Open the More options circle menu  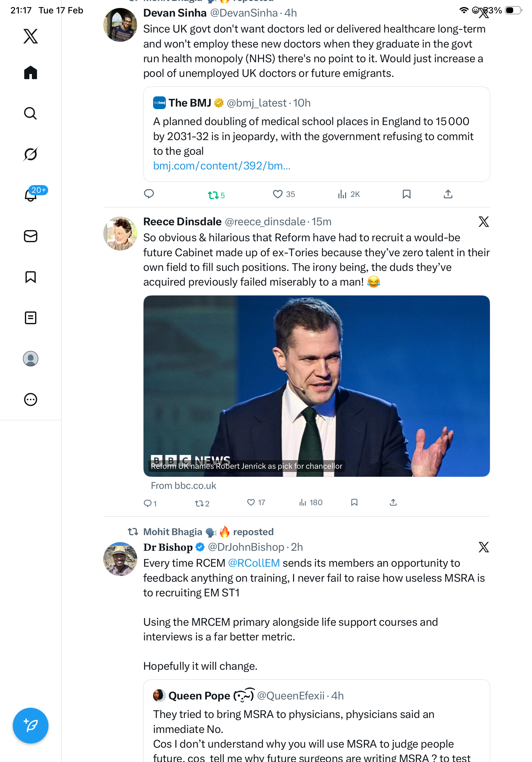(31, 399)
